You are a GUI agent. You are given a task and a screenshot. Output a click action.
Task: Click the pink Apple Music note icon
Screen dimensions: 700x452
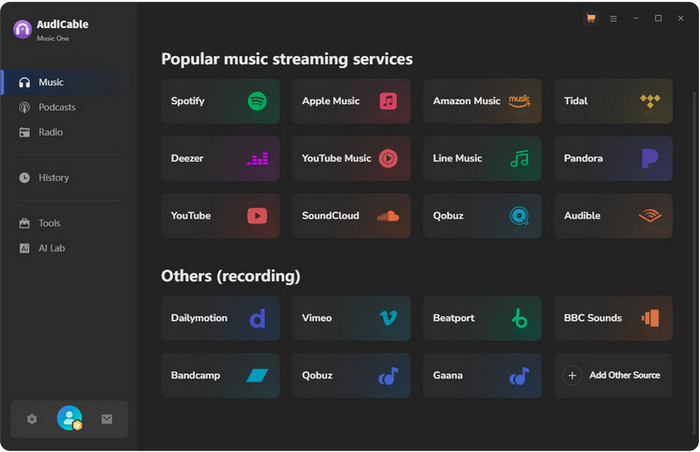(388, 101)
